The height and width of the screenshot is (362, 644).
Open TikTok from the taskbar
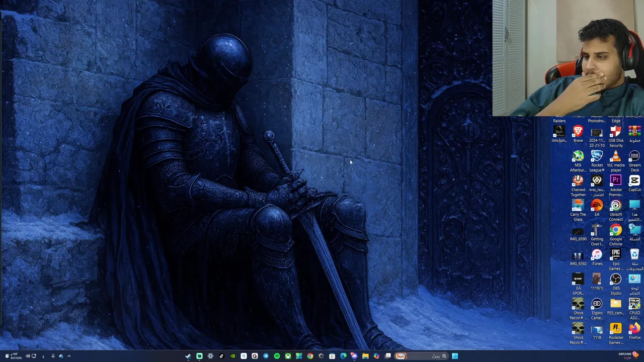(221, 356)
